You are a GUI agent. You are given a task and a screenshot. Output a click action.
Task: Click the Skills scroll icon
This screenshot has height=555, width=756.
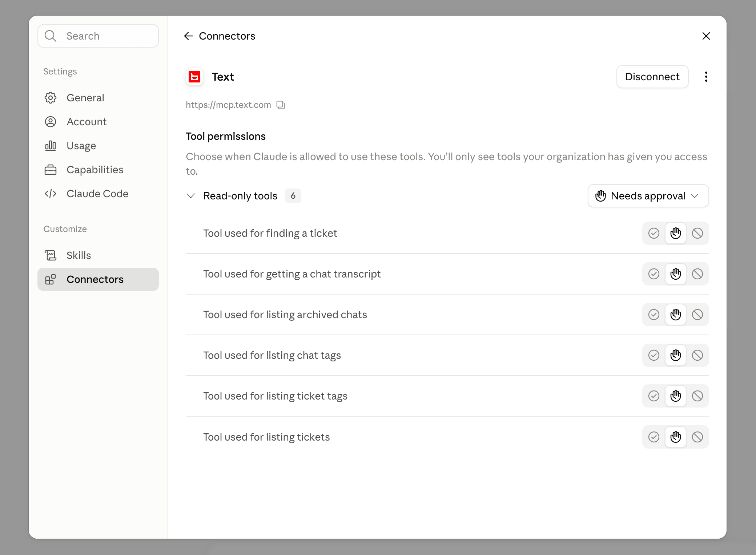point(51,255)
